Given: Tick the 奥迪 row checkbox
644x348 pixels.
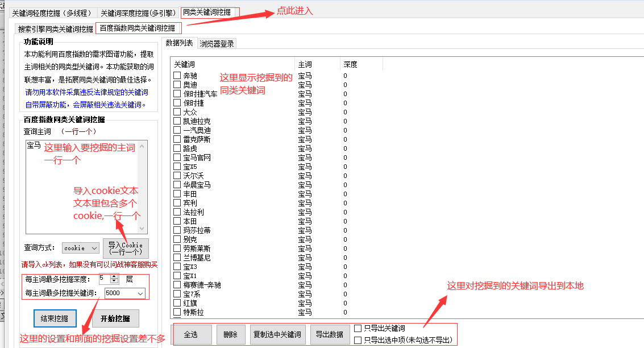Looking at the screenshot, I should coord(177,84).
